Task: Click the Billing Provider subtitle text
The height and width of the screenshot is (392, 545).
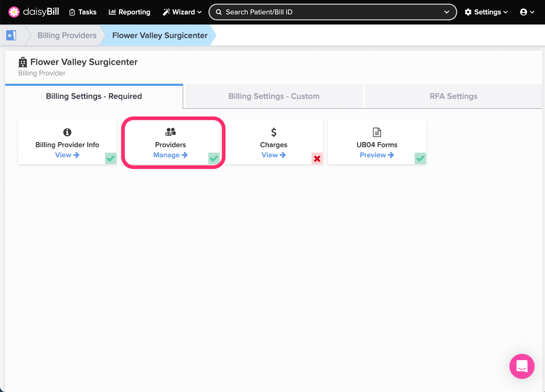Action: [42, 73]
